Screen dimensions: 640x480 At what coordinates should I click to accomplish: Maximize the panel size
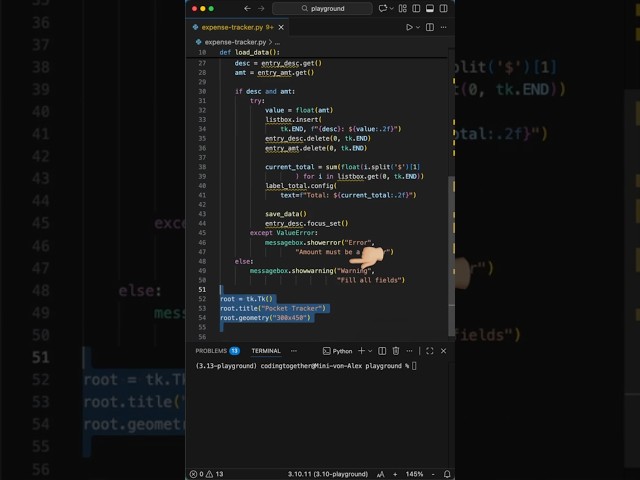tap(430, 351)
